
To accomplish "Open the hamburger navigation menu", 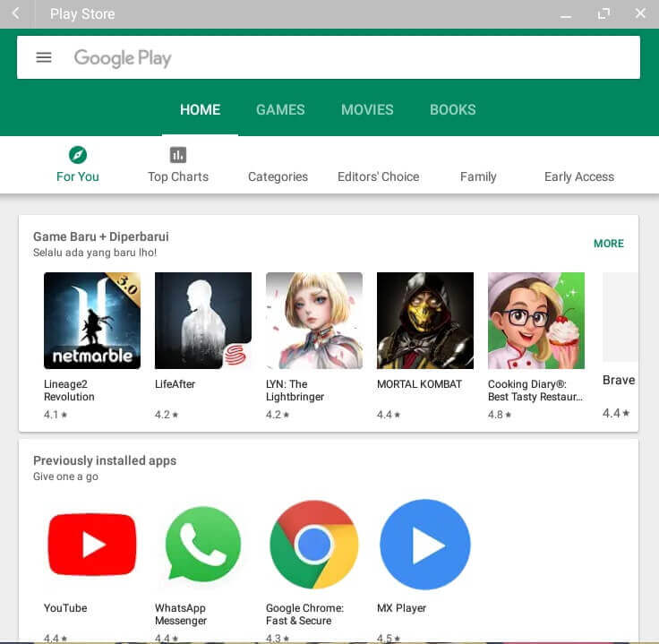I will 44,57.
